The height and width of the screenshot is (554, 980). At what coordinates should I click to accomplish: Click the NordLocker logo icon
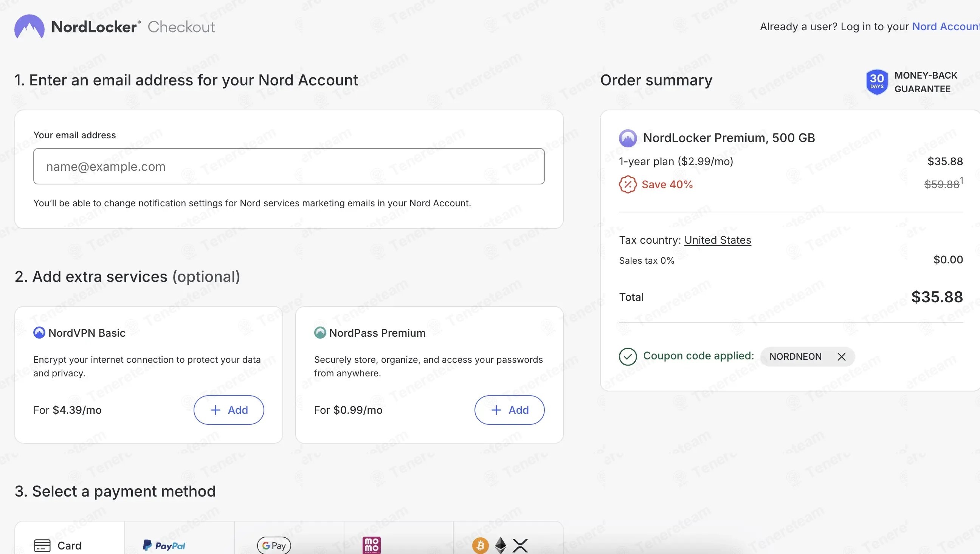pyautogui.click(x=29, y=26)
